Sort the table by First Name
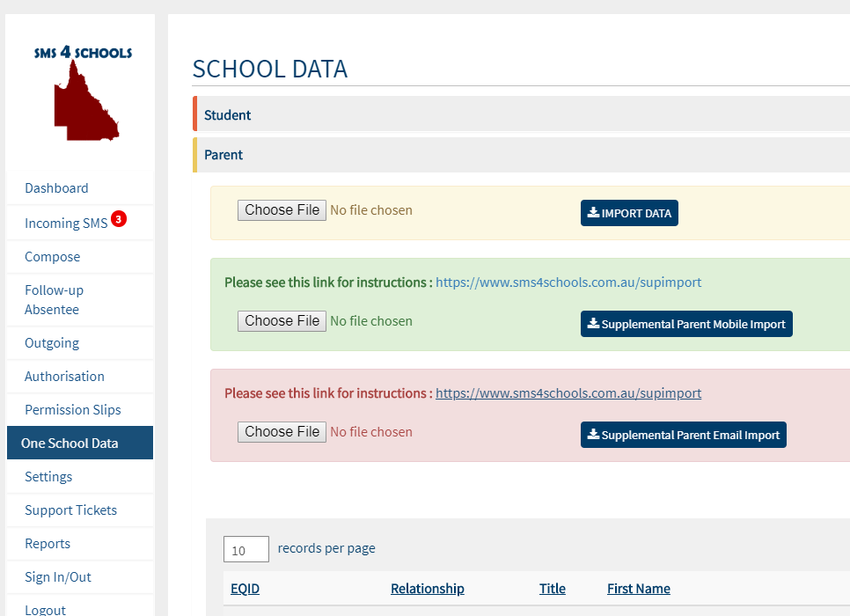Screen dimensions: 850x616 [638, 588]
